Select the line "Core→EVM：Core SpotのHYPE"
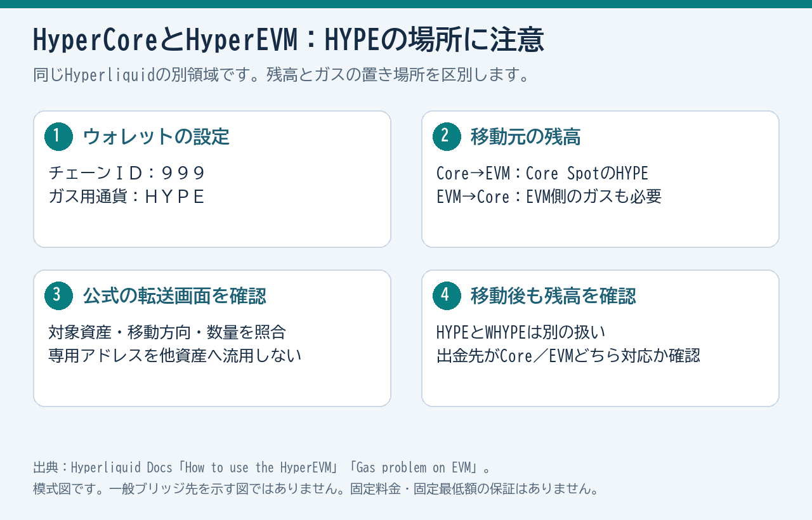 click(542, 173)
